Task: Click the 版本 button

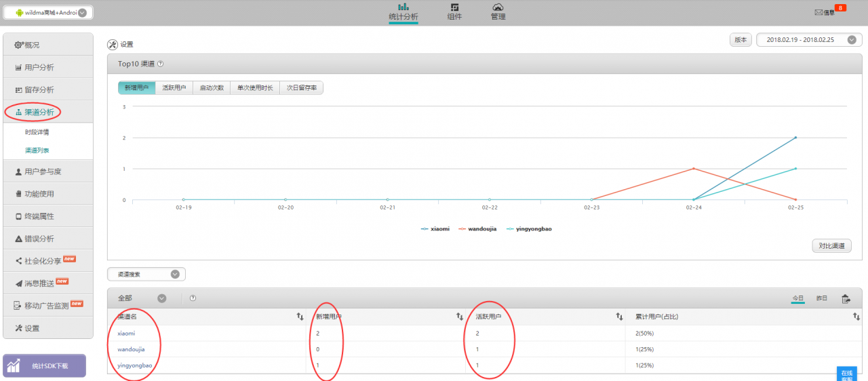Action: click(741, 40)
